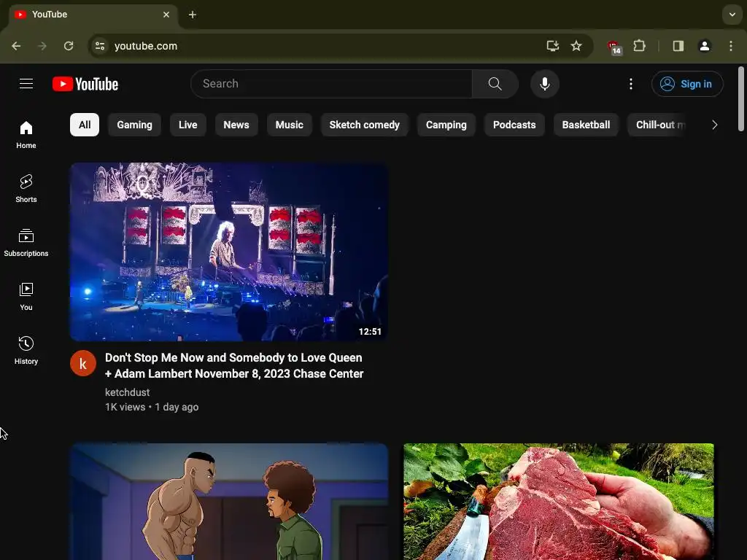Select the News filter chip
Image resolution: width=747 pixels, height=560 pixels.
click(x=236, y=125)
